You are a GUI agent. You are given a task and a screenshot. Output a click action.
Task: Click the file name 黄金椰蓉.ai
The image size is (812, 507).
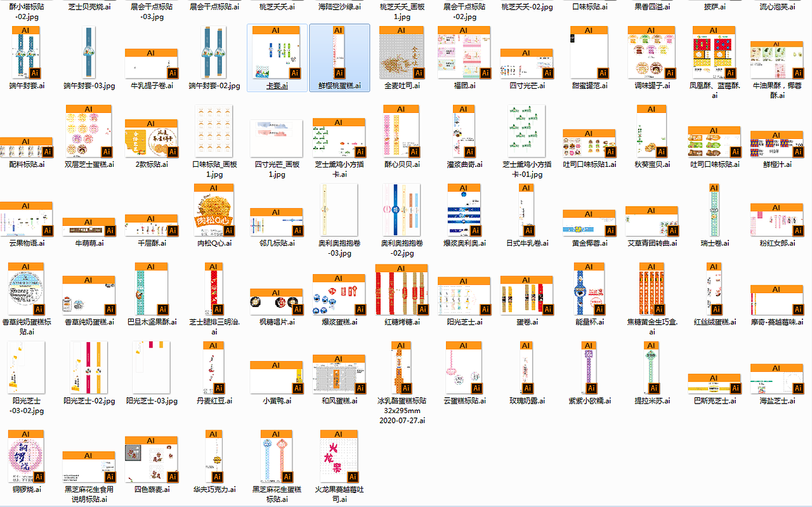click(589, 242)
